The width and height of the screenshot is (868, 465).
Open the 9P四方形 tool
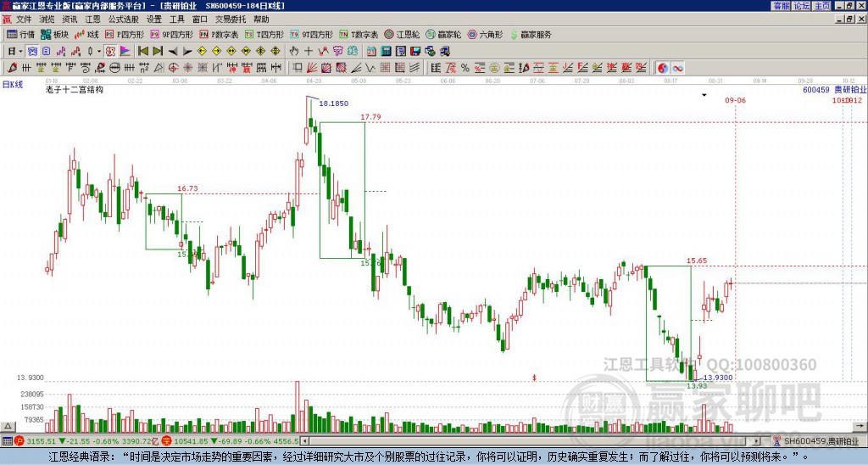tap(171, 34)
